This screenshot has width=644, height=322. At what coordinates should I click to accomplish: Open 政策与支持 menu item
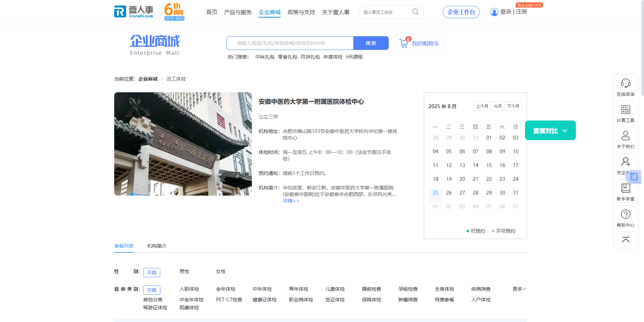[x=301, y=12]
